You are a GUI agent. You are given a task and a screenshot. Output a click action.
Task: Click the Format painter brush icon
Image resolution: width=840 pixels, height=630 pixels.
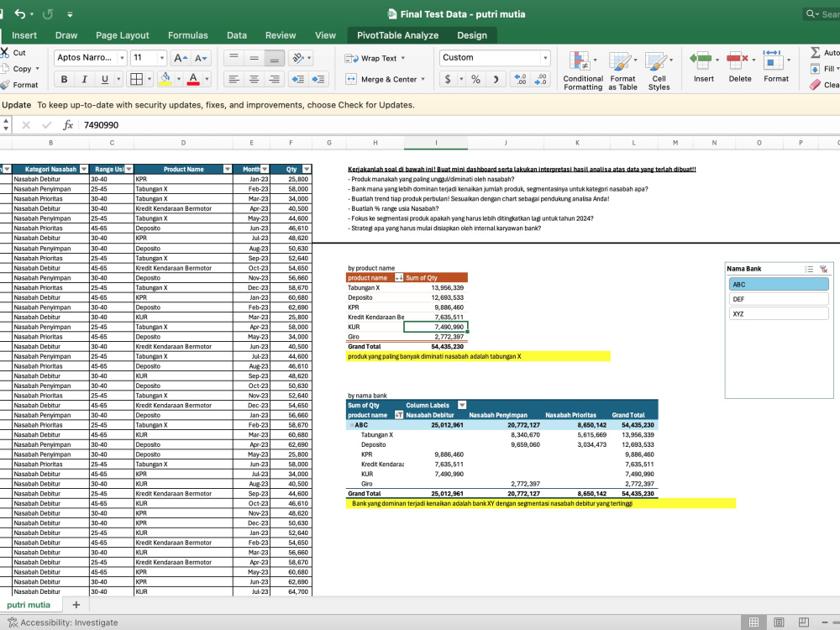click(5, 85)
